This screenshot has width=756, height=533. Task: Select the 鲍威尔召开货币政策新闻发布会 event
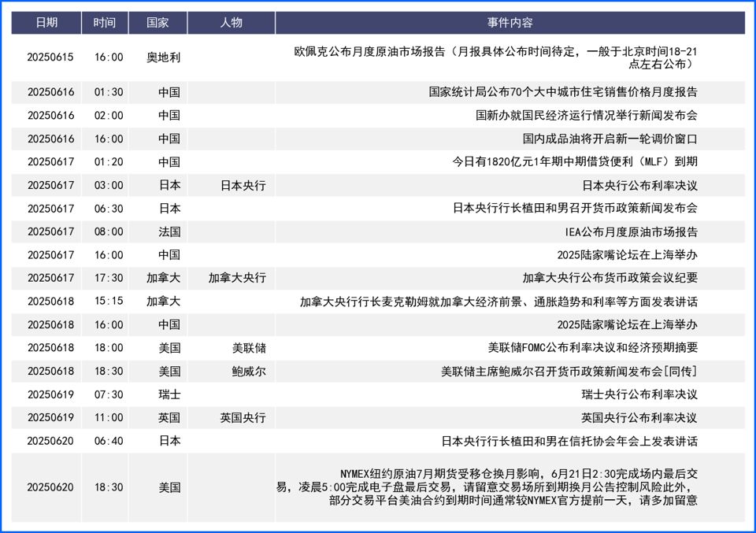click(569, 372)
